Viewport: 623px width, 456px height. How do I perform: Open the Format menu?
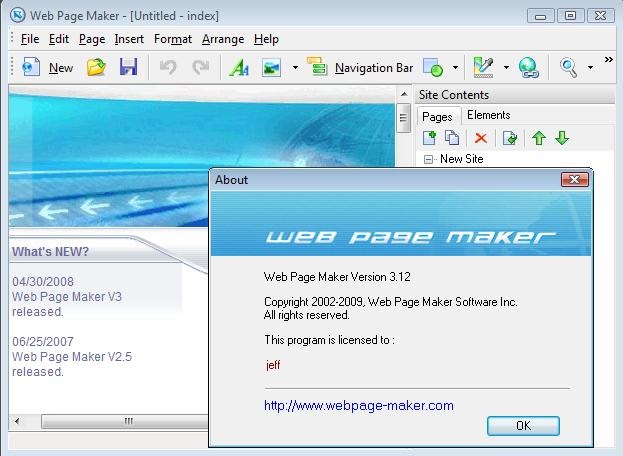click(173, 39)
